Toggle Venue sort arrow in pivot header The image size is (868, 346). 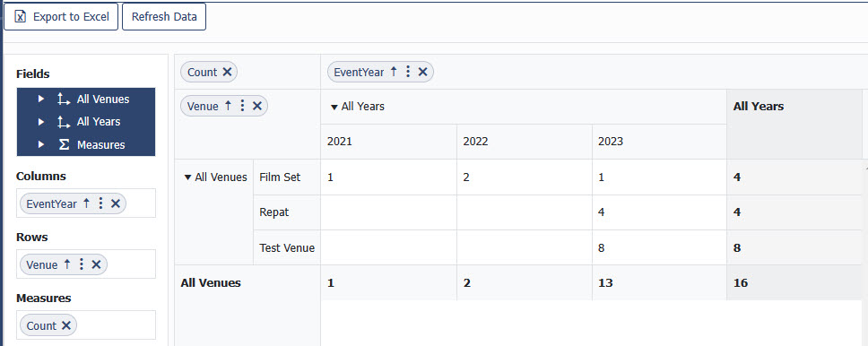(x=228, y=106)
